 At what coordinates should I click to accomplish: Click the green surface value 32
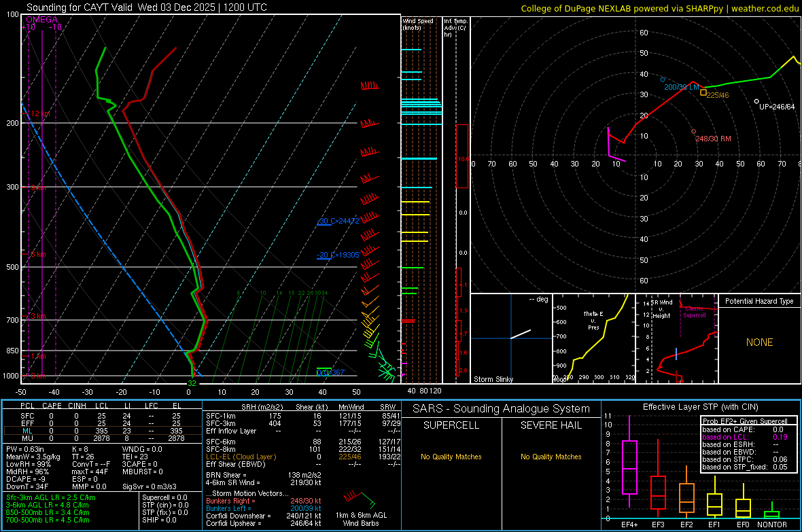point(192,383)
